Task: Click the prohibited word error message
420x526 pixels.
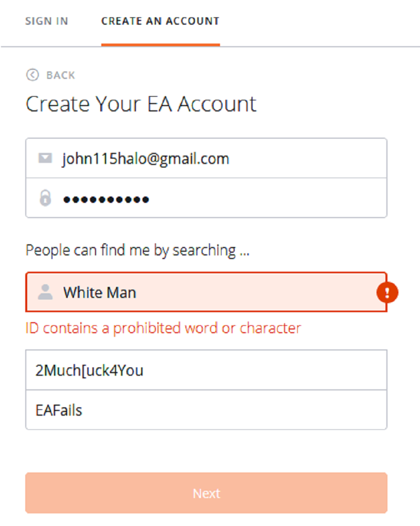Action: (163, 328)
